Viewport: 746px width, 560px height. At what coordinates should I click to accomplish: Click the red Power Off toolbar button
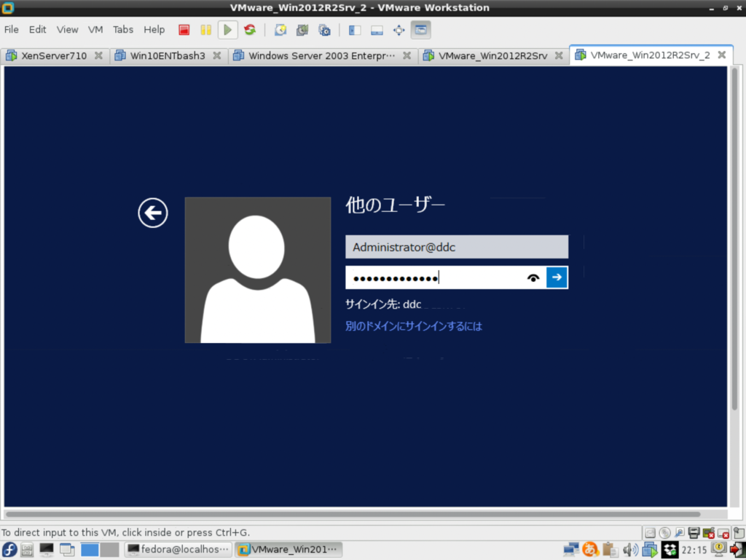click(x=184, y=30)
